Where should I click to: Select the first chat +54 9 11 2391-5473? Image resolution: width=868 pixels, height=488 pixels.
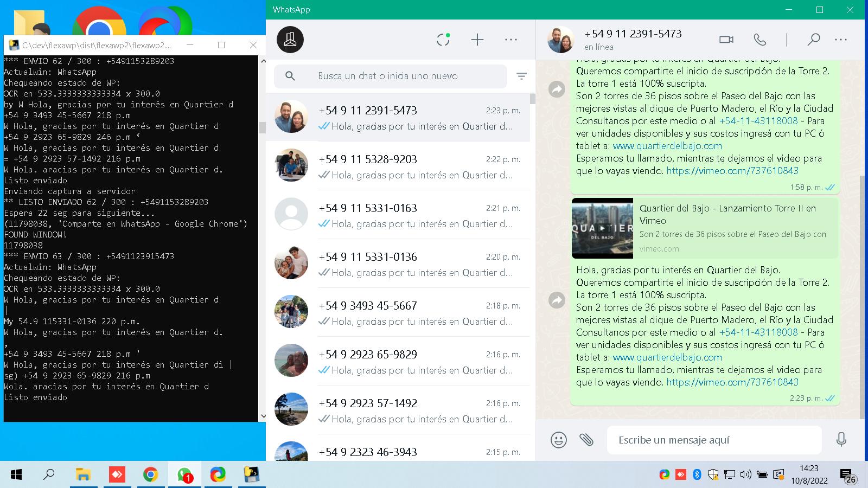click(x=398, y=117)
